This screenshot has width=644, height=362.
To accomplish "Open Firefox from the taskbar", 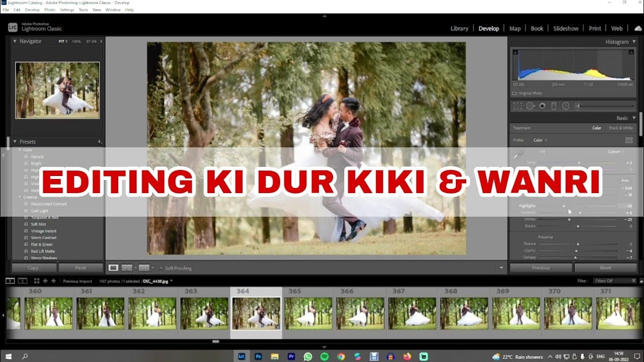I will click(x=407, y=356).
